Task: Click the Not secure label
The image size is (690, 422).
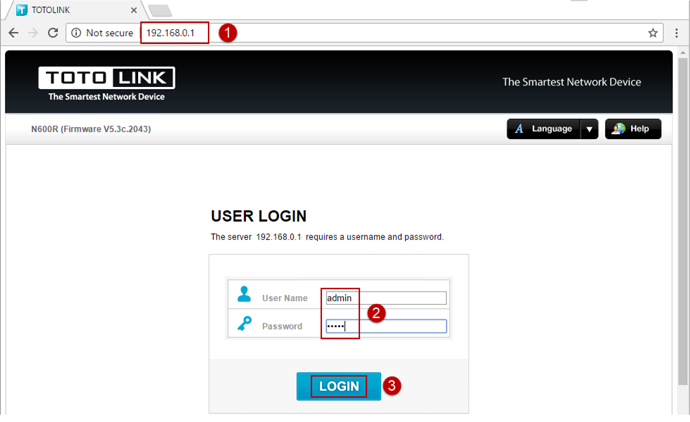Action: (110, 33)
